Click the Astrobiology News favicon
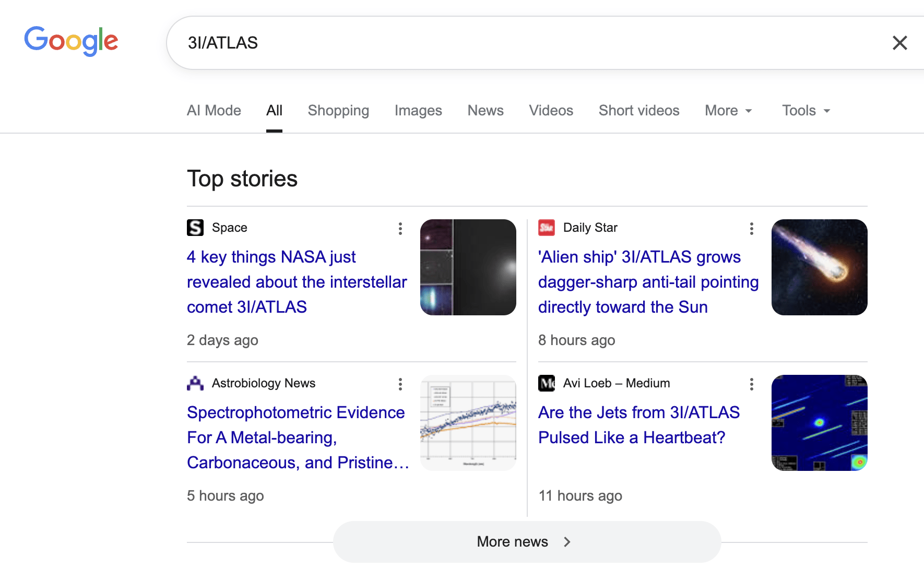Screen dimensions: 924x568 tap(195, 383)
